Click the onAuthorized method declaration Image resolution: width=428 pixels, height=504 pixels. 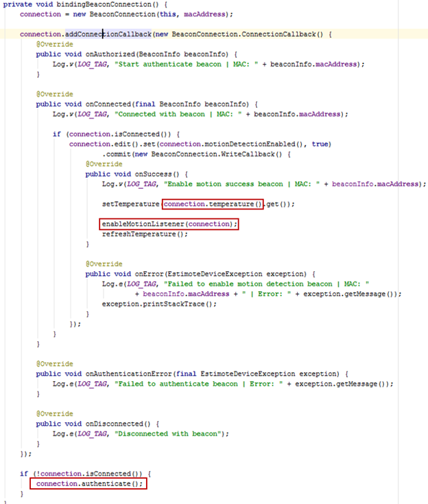(136, 54)
